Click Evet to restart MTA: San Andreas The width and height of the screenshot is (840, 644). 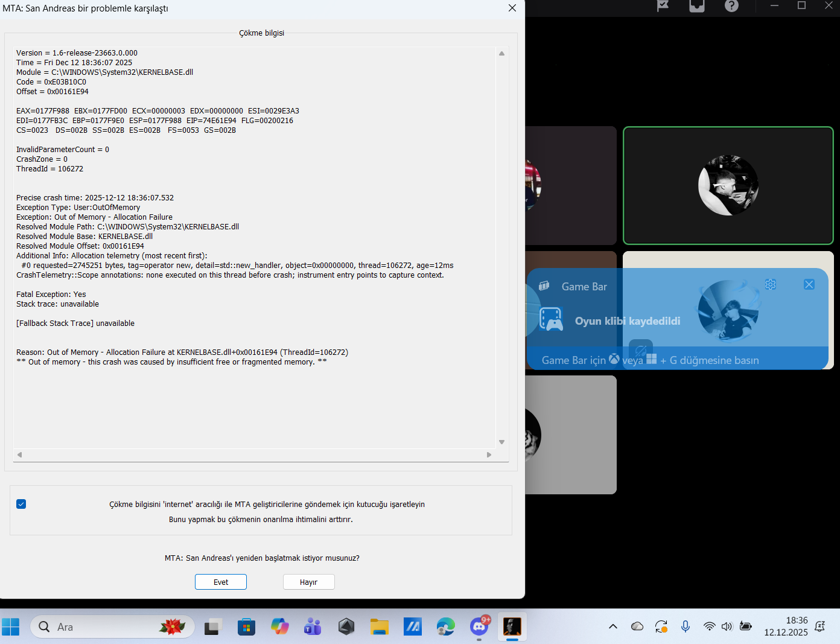(221, 582)
